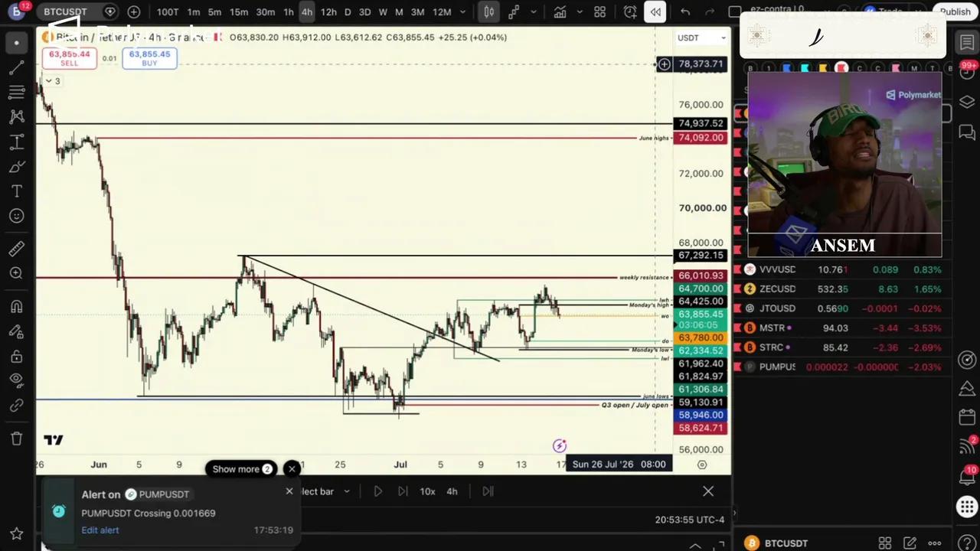Activate the zoom in magnifier tool
980x551 pixels.
[16, 273]
